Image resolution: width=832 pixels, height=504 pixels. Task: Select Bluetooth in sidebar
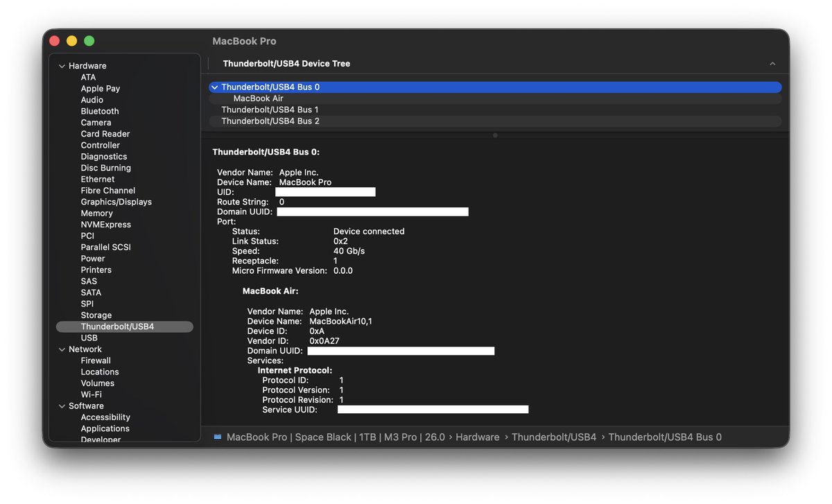(x=100, y=111)
